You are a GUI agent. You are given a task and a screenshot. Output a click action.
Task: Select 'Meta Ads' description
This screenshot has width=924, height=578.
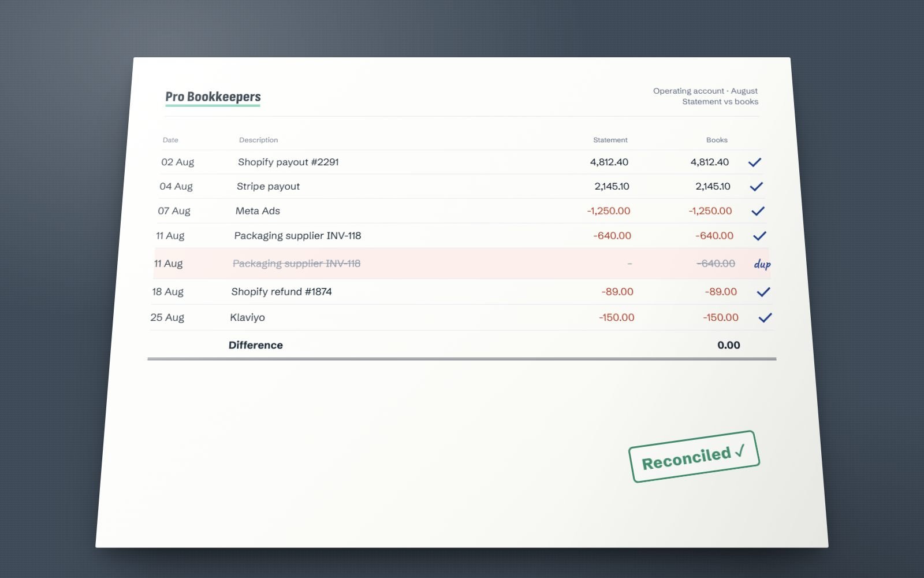[x=258, y=211]
